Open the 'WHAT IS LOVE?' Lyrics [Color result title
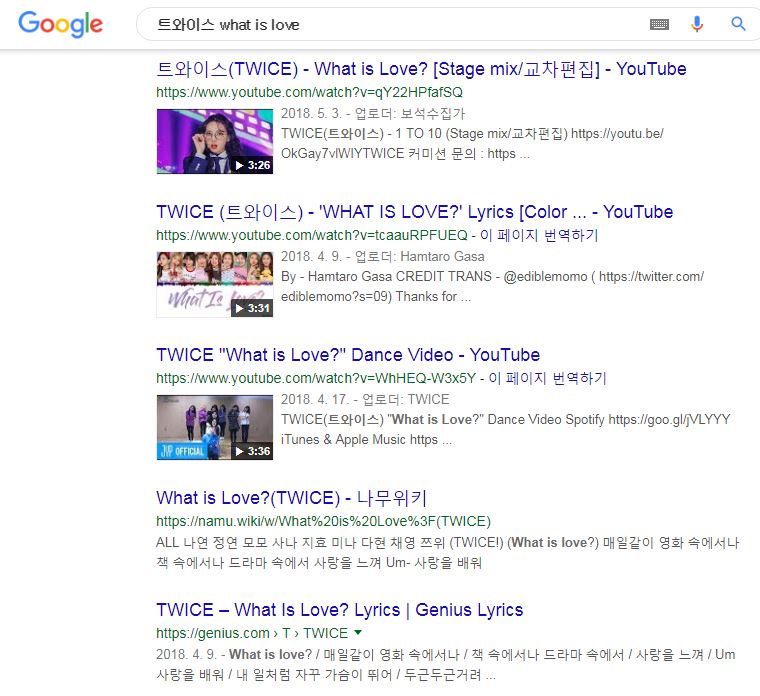This screenshot has height=696, width=760. pos(414,212)
